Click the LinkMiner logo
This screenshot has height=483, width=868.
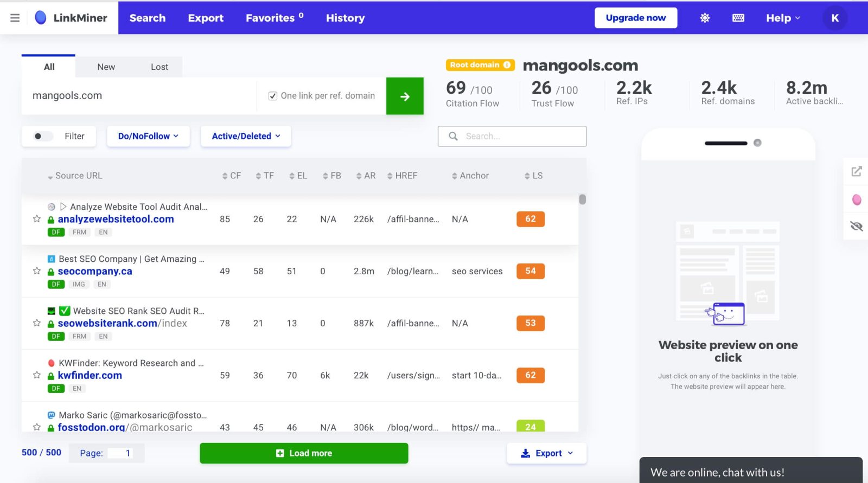(x=71, y=18)
